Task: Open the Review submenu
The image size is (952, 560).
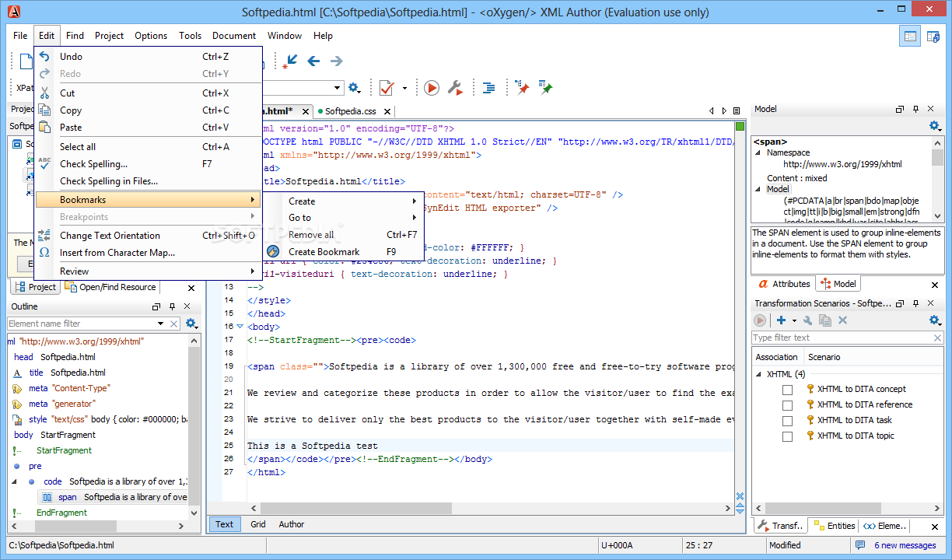Action: (148, 271)
